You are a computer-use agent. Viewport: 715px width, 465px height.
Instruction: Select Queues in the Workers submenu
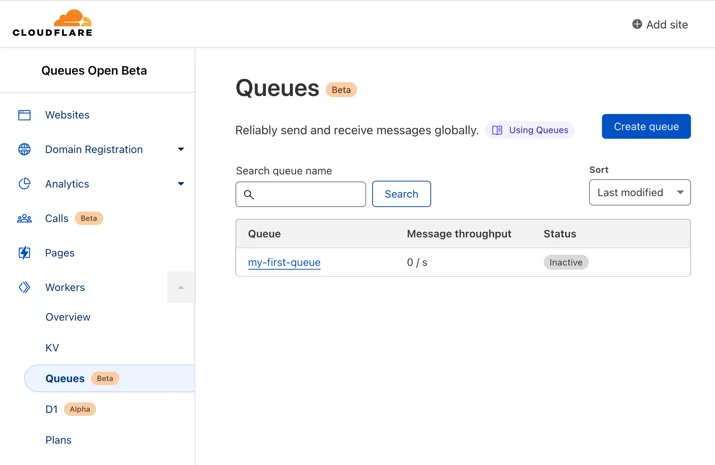coord(109,378)
